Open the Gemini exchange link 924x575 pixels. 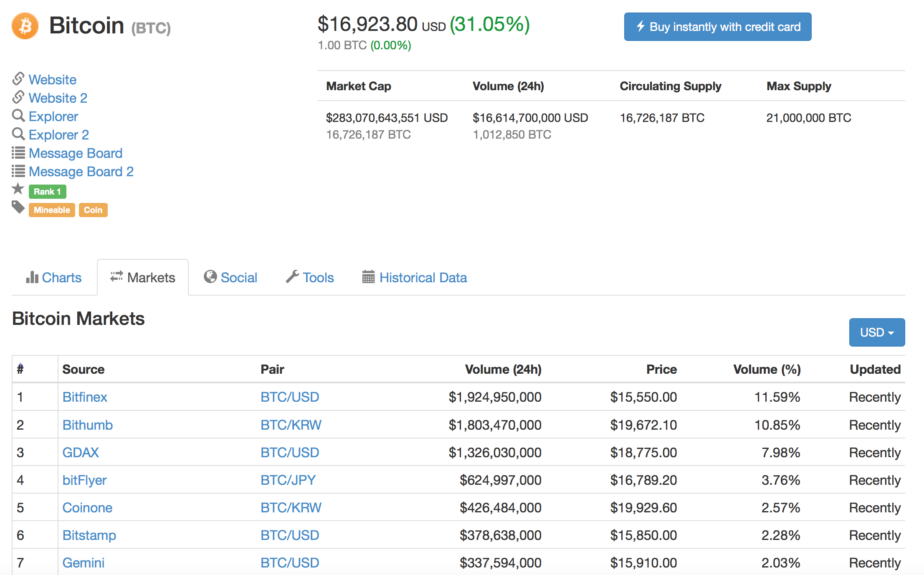(x=84, y=562)
